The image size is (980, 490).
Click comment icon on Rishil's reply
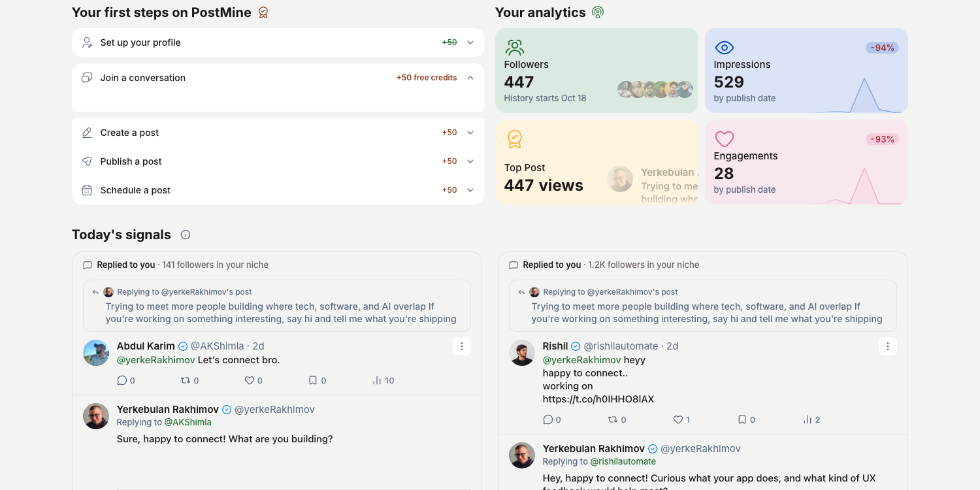tap(547, 419)
